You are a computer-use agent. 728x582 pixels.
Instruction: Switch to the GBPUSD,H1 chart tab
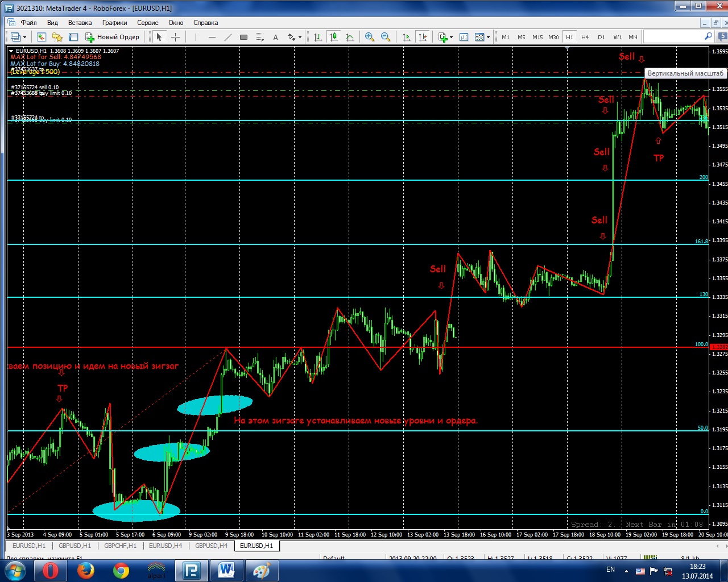pos(75,546)
